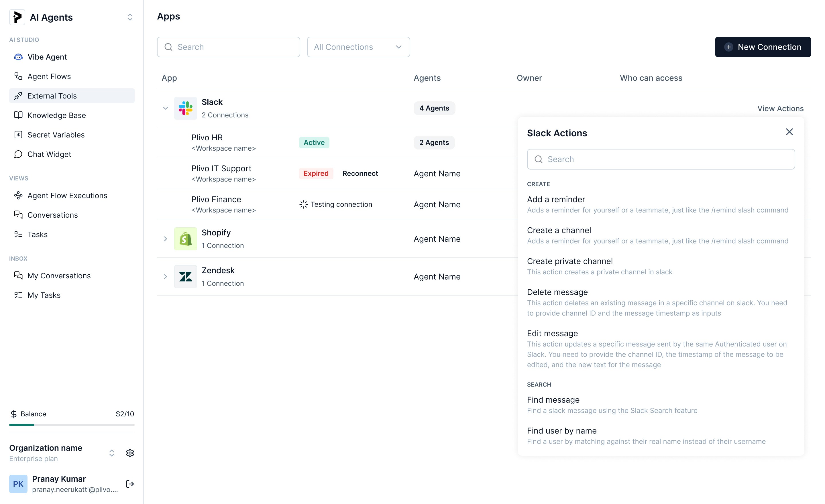Click the Slack app logo

[x=185, y=108]
